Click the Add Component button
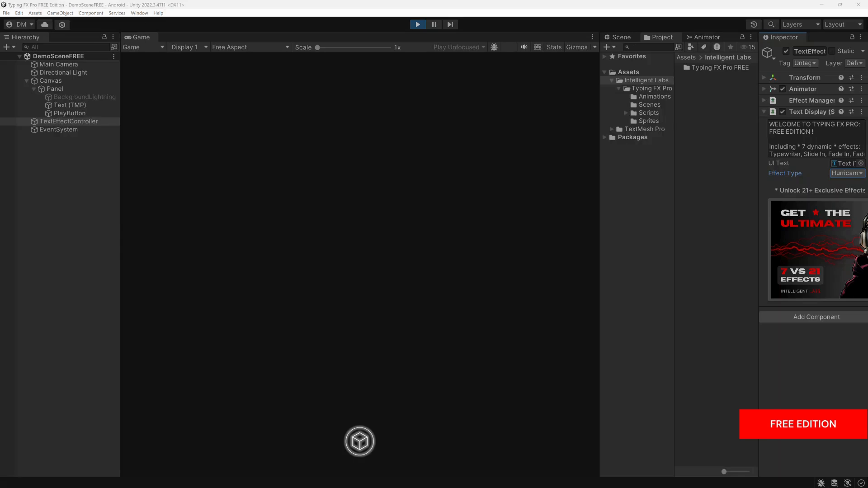 coord(817,316)
